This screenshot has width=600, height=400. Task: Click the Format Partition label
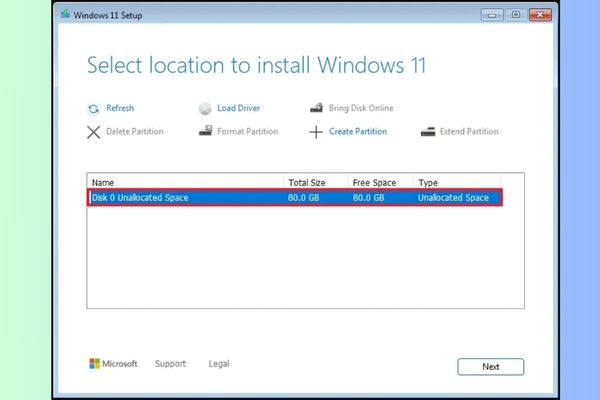248,131
